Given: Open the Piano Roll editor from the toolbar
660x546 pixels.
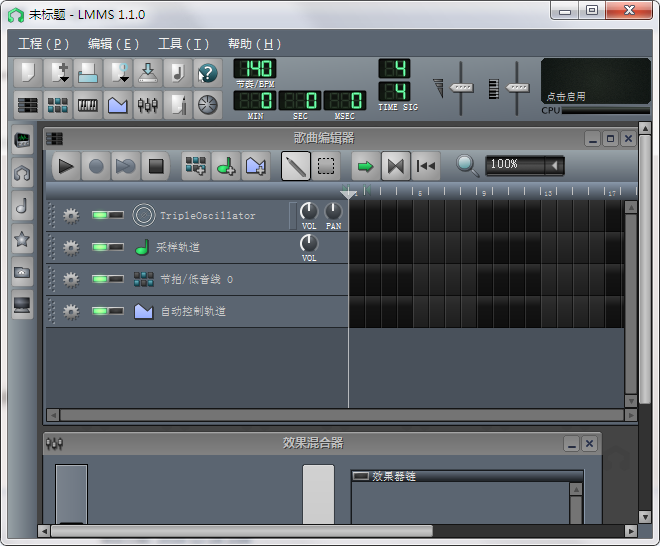Looking at the screenshot, I should (x=88, y=104).
